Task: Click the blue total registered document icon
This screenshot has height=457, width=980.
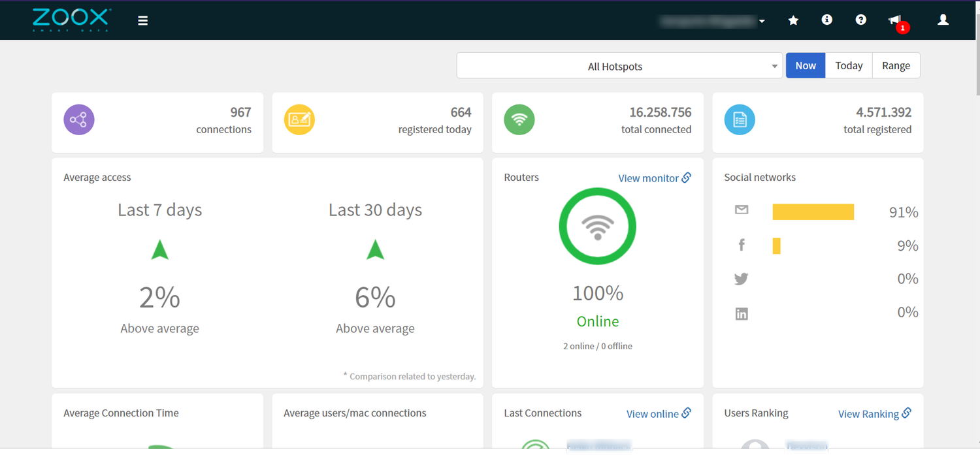Action: tap(739, 119)
